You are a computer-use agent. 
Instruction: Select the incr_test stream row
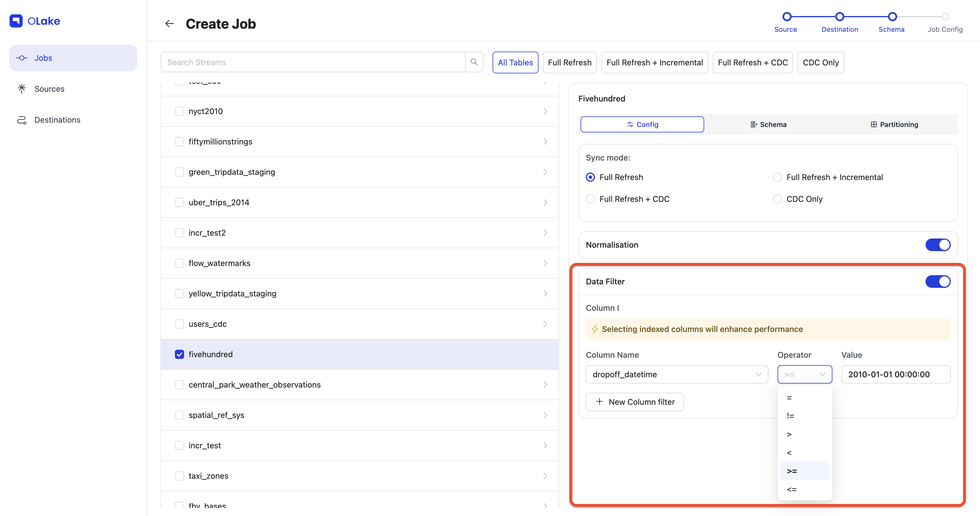tap(360, 445)
